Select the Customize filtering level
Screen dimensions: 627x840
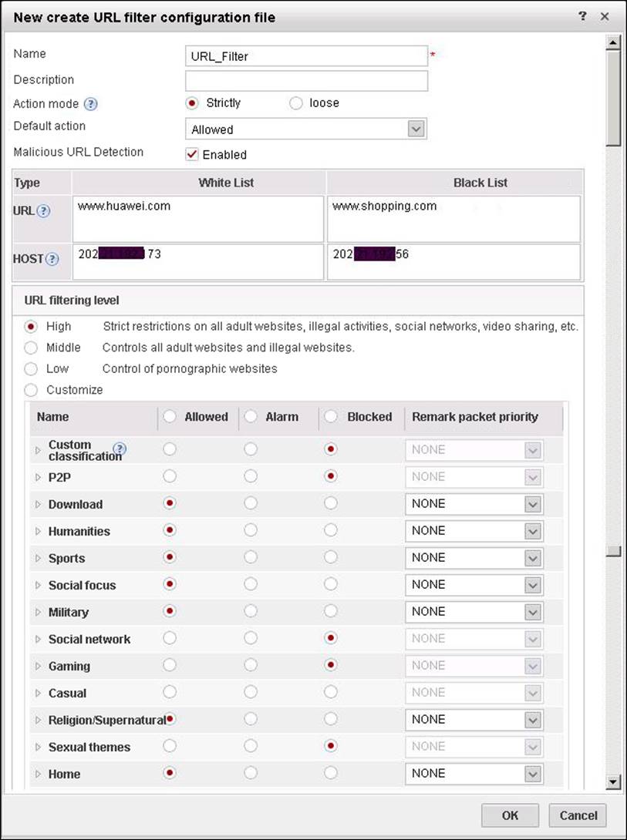32,390
